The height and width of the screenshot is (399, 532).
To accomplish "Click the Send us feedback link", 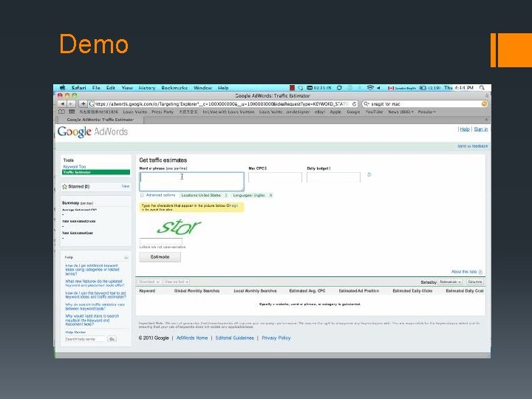I will (472, 146).
